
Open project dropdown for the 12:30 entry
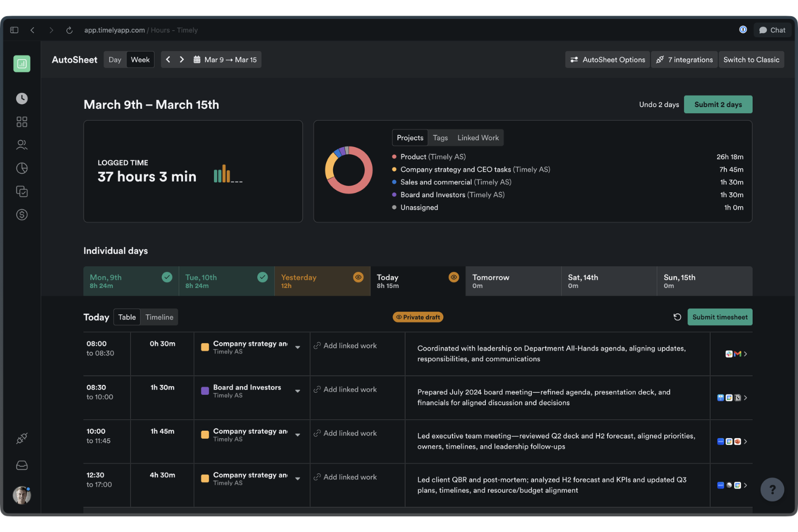point(298,478)
